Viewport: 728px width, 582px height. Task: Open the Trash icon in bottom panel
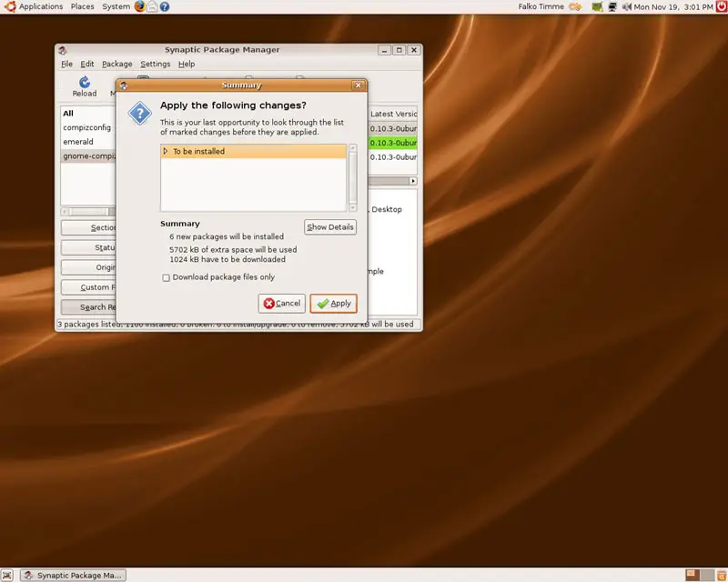coord(720,575)
